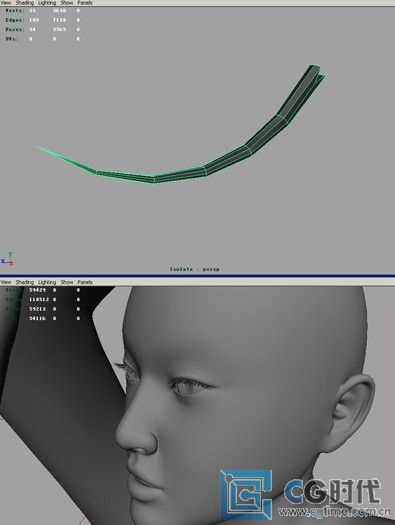
Task: Click the 'UVs:' label in the upper viewport
Action: coord(11,39)
